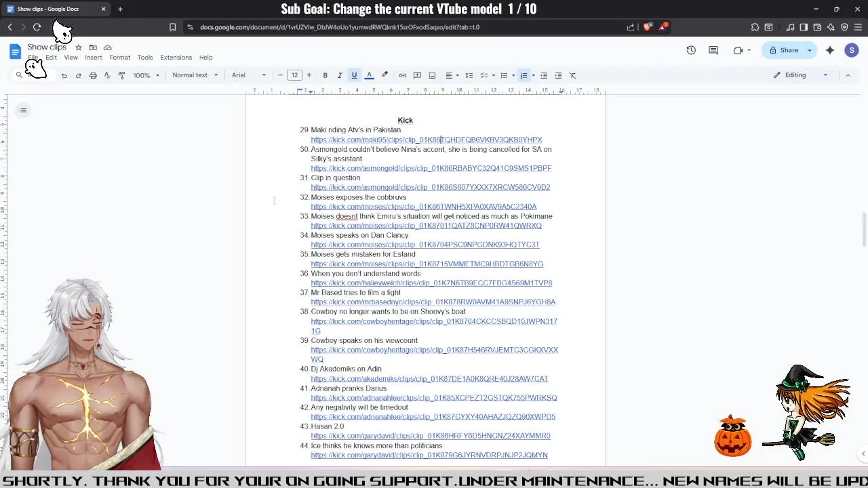Expand the Share button dropdown arrow
868x488 pixels.
(809, 50)
